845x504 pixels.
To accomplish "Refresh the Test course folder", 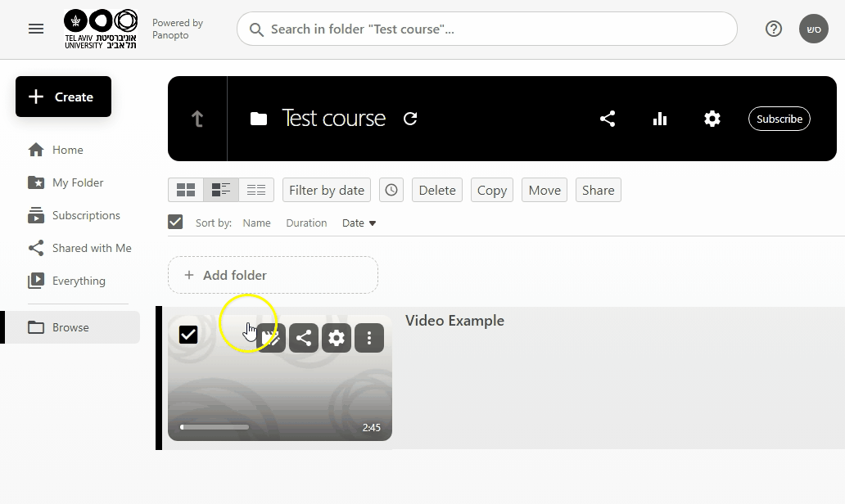I will (410, 119).
